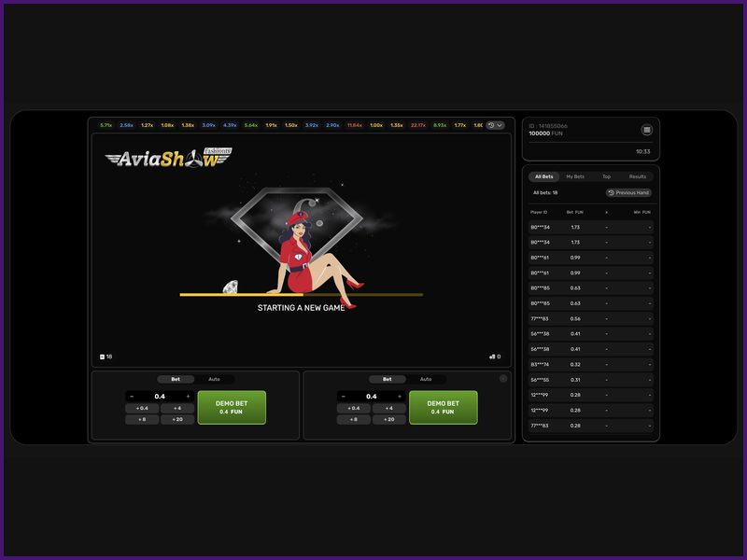
Task: Click the winners counter icon showing 0
Action: (493, 357)
